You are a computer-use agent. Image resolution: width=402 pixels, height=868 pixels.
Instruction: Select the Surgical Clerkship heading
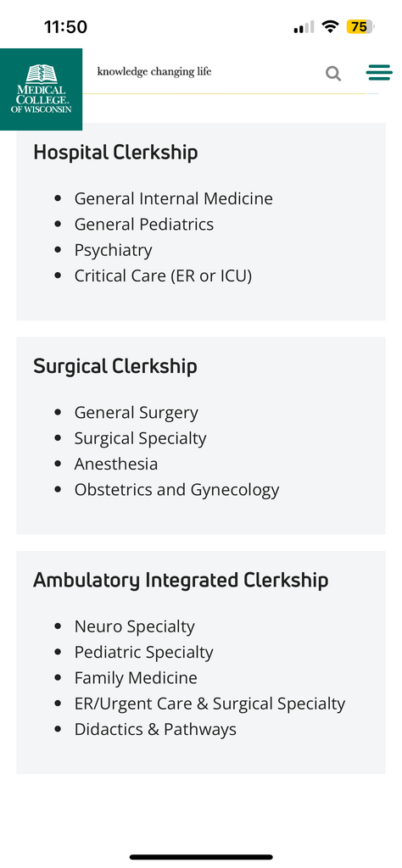click(115, 366)
